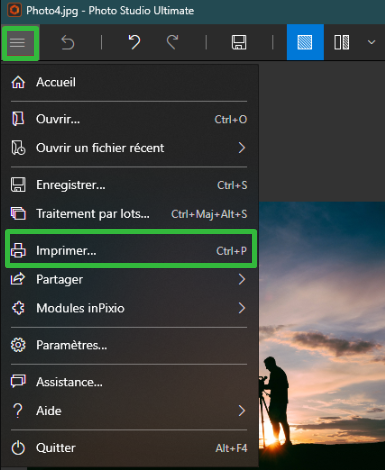Viewport: 385px width, 470px height.
Task: Undo the last edit
Action: coord(134,42)
